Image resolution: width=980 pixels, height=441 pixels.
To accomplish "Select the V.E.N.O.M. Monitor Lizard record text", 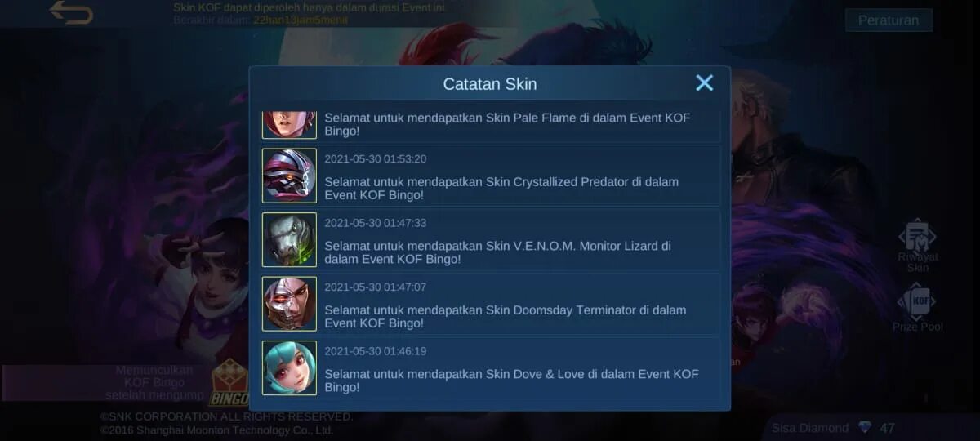I will (x=498, y=252).
